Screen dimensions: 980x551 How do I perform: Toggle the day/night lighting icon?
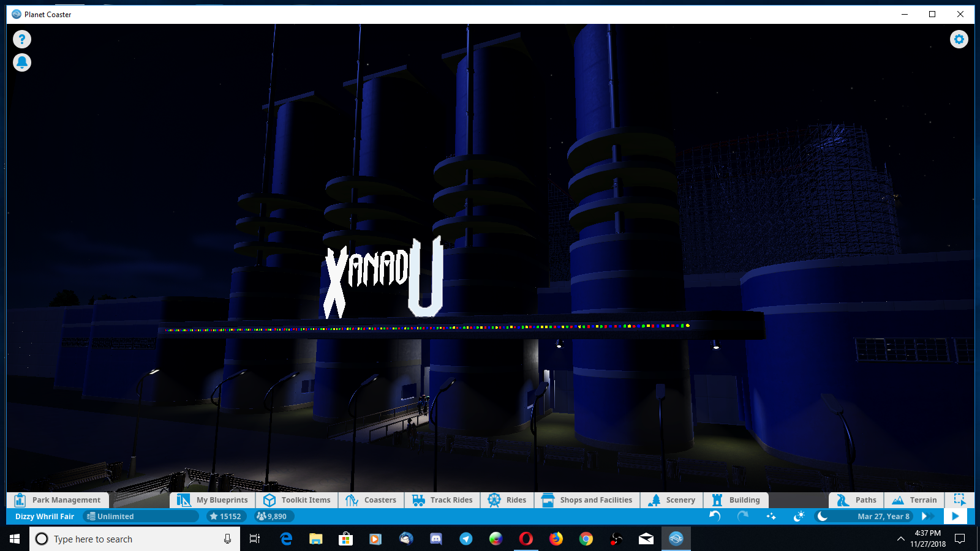point(799,516)
